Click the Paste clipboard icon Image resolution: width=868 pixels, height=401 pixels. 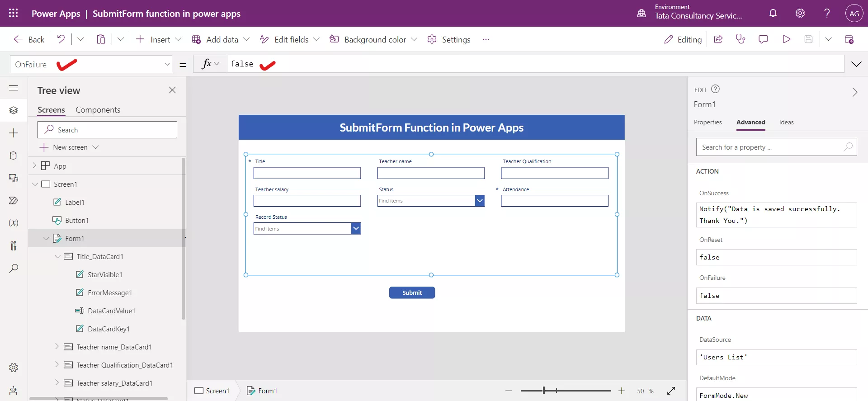101,39
